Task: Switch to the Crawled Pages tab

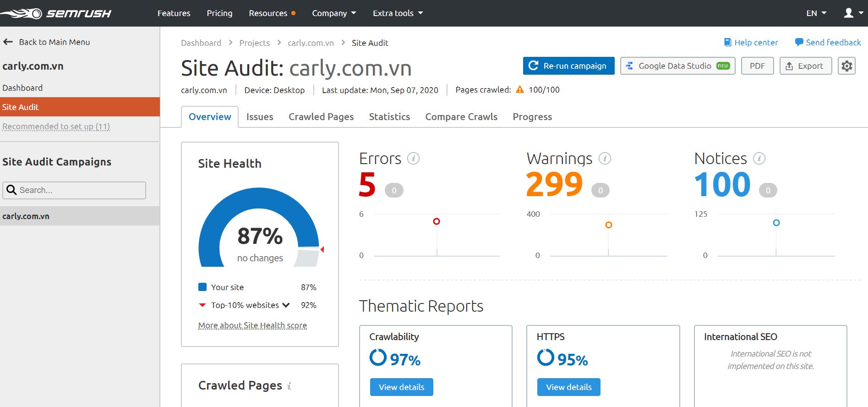Action: point(321,117)
